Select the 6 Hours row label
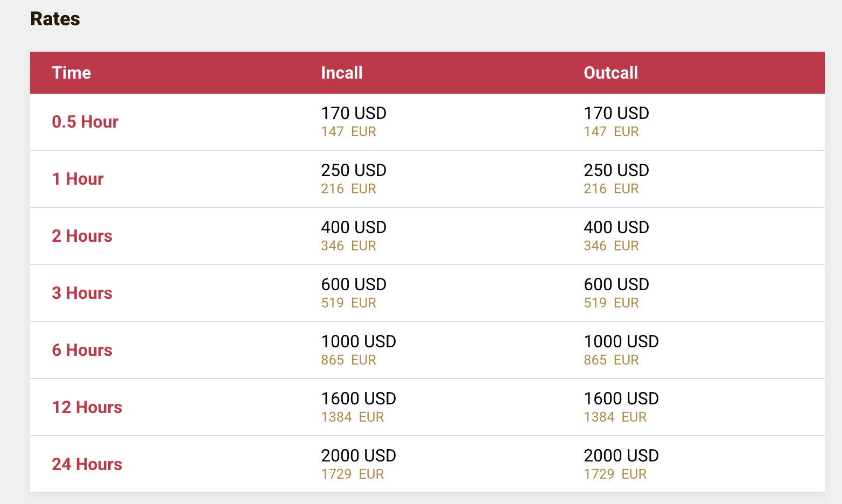The height and width of the screenshot is (504, 842). tap(82, 350)
